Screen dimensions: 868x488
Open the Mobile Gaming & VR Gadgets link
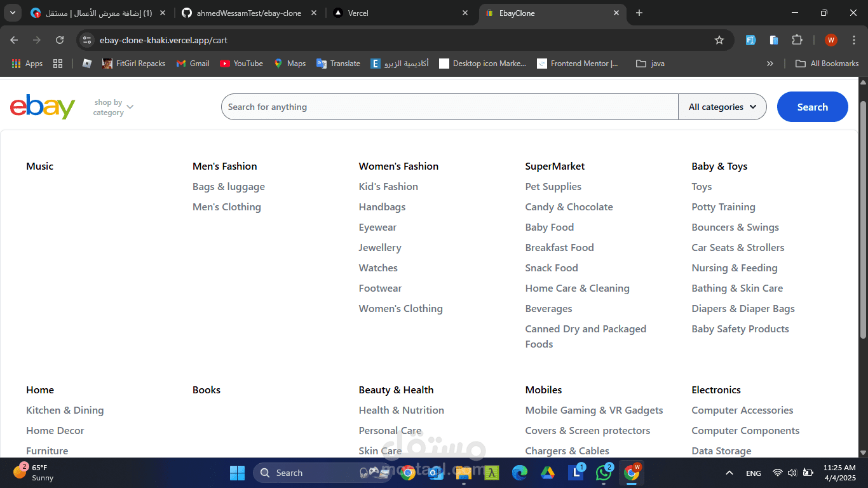point(594,410)
